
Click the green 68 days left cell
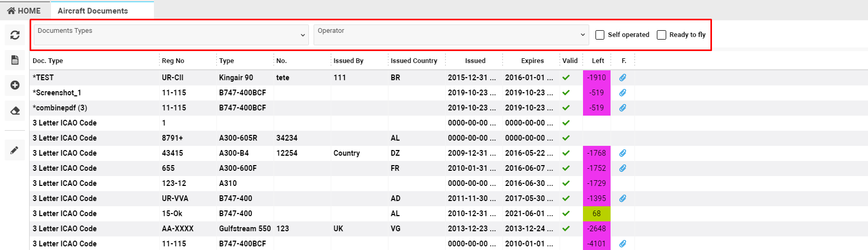(x=597, y=214)
